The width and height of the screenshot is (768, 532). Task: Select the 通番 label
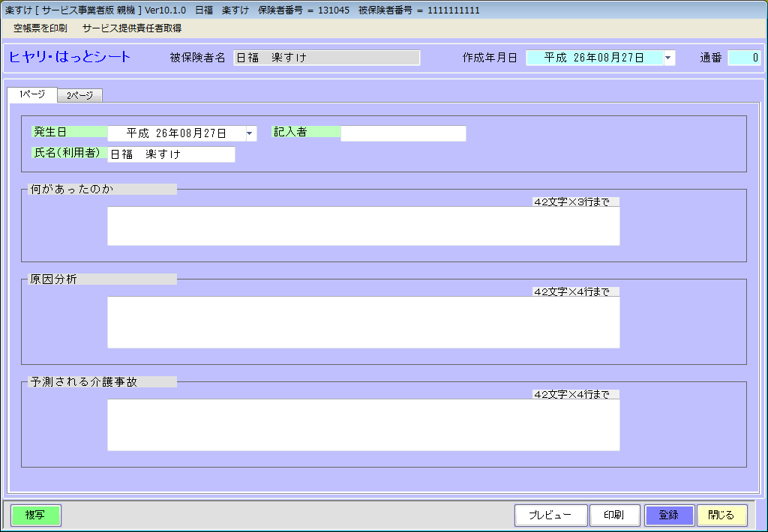click(711, 58)
